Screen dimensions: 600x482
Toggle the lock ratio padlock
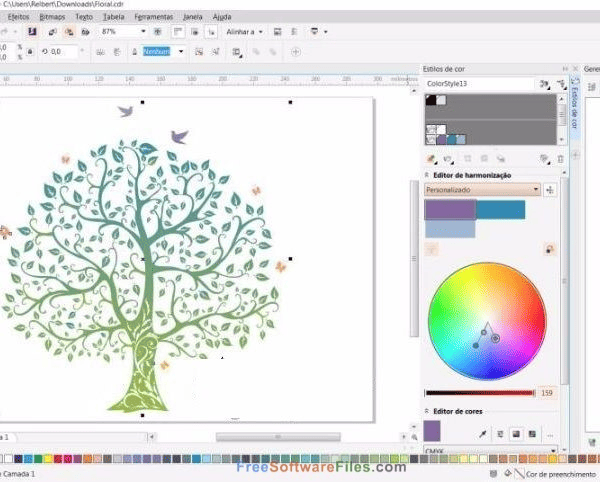pos(30,52)
